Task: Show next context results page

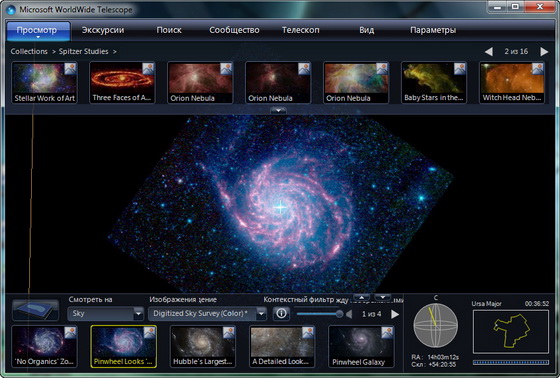Action: coord(395,314)
